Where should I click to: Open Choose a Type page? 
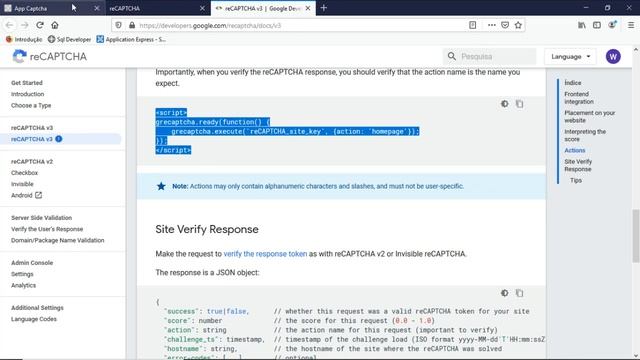pos(31,105)
